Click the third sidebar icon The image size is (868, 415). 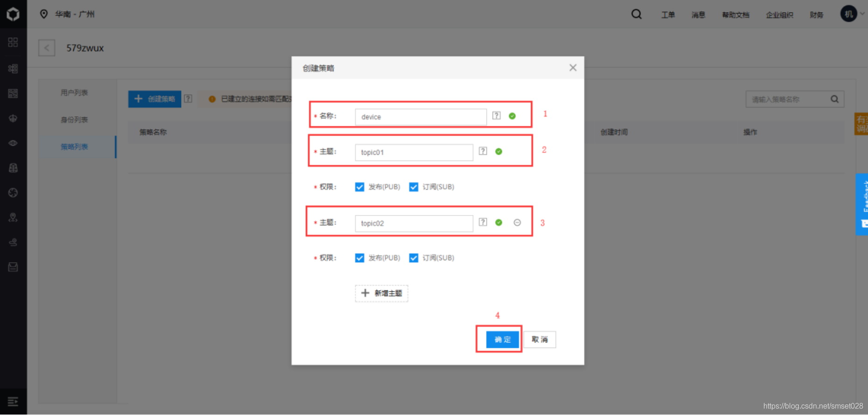tap(13, 93)
